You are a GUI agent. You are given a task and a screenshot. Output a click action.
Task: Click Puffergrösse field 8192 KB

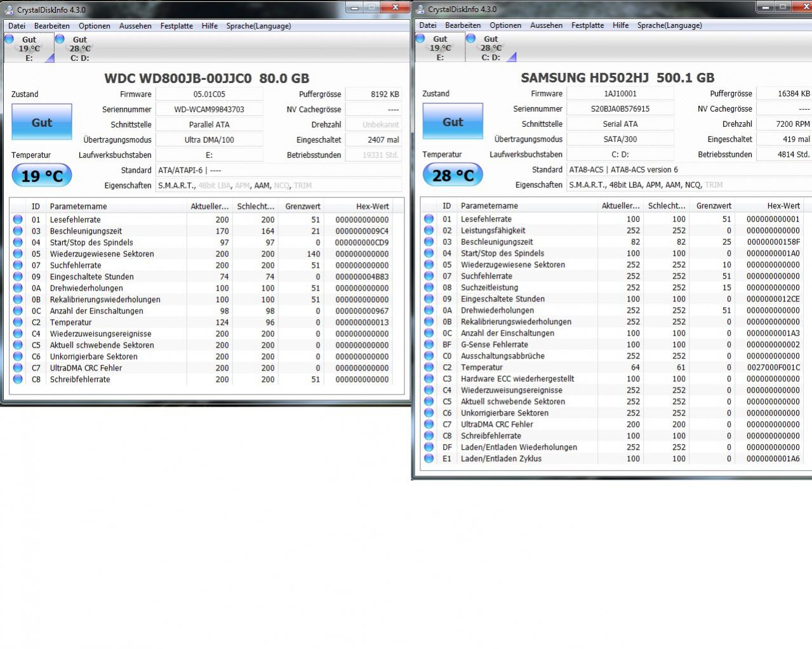tap(374, 94)
